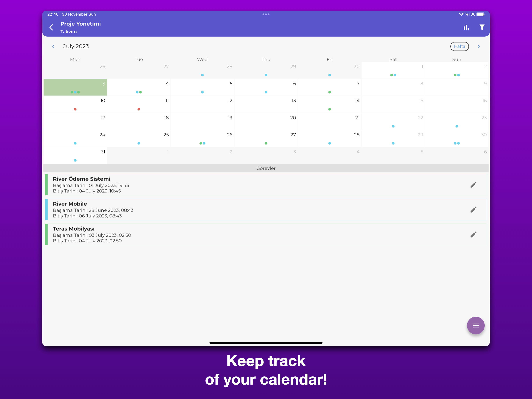Select July 27 on the calendar
The width and height of the screenshot is (532, 399).
point(266,139)
